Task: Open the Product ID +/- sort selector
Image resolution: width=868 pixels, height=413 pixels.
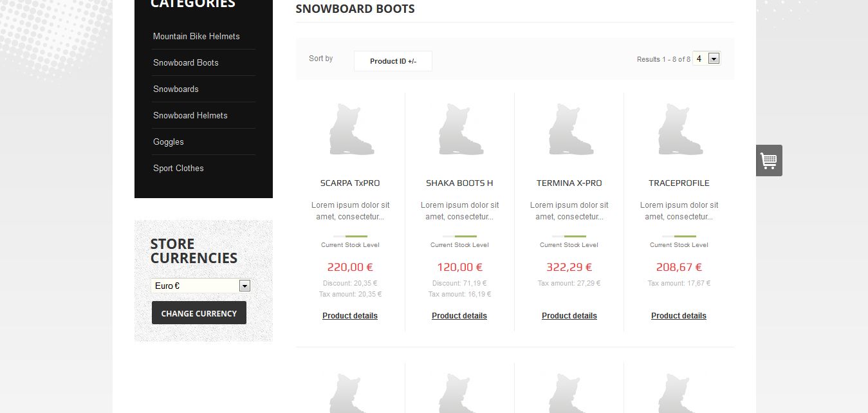Action: (x=392, y=61)
